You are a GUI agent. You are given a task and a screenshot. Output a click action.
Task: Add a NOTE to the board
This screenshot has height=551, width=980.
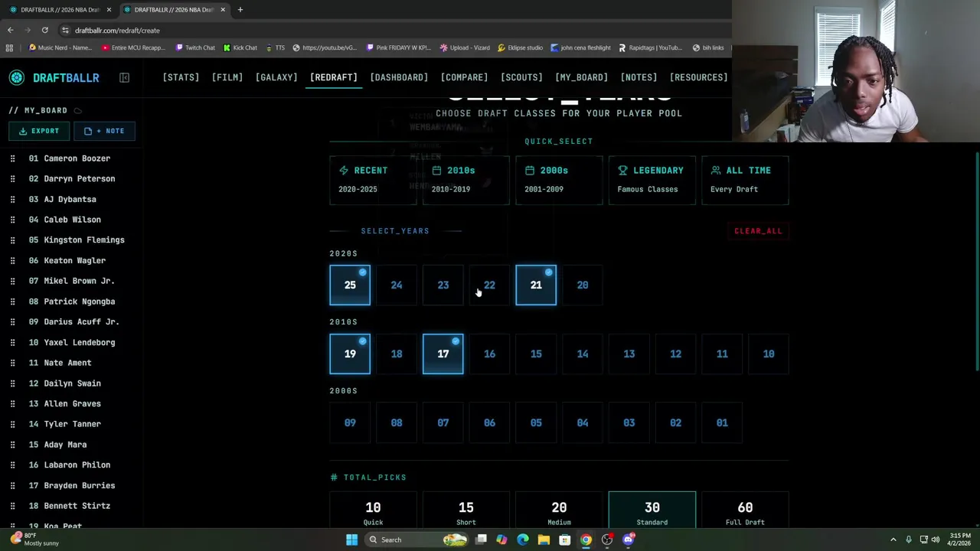[x=104, y=131]
